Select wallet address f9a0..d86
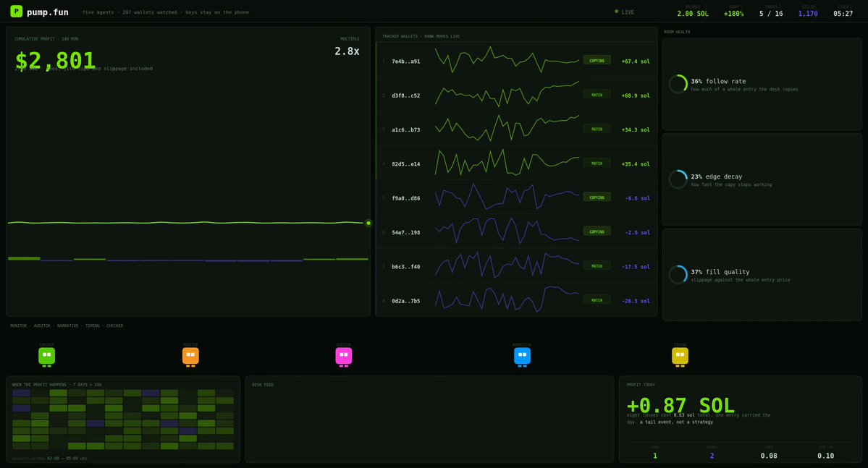The height and width of the screenshot is (468, 868). tap(406, 198)
